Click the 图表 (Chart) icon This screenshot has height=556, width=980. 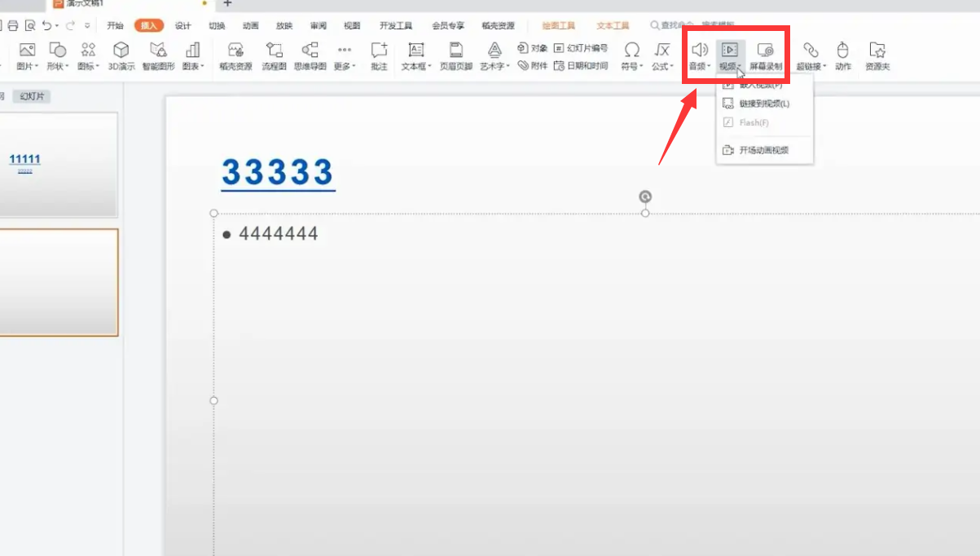coord(192,51)
